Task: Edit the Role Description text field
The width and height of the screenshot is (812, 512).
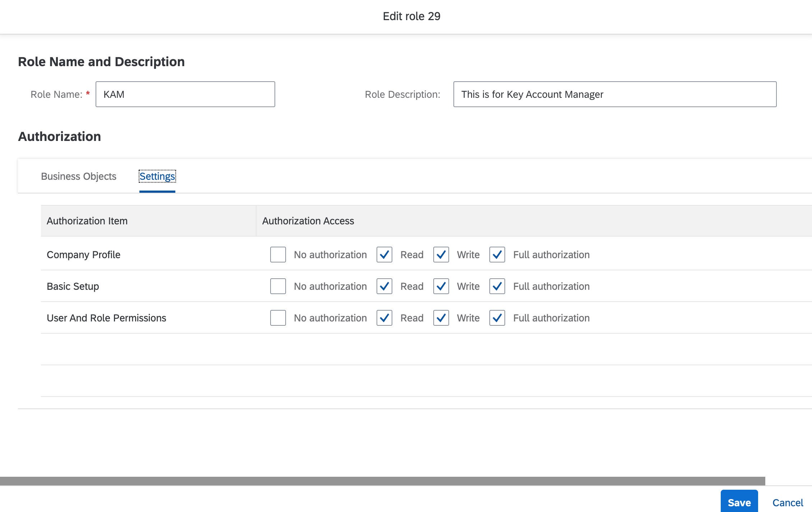Action: click(x=614, y=94)
